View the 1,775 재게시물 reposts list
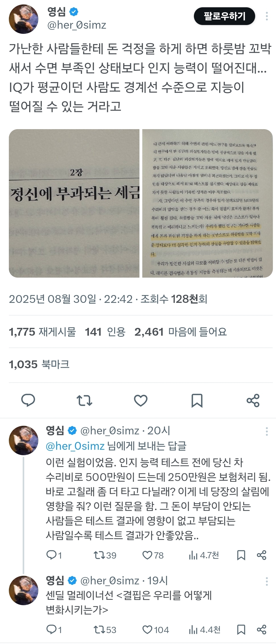Screen dimensions: 276x644 tap(42, 332)
